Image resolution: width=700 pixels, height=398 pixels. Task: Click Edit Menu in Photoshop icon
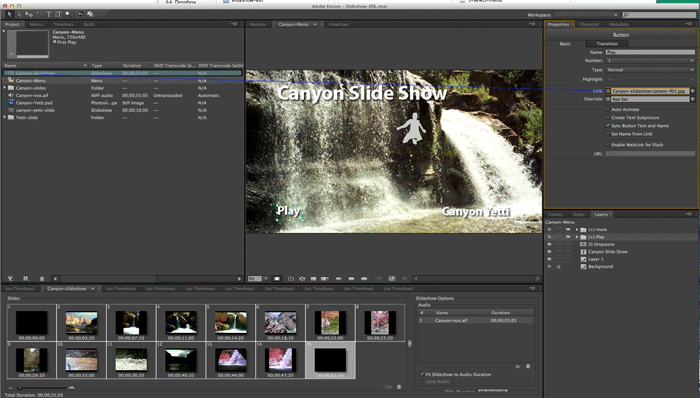81,14
